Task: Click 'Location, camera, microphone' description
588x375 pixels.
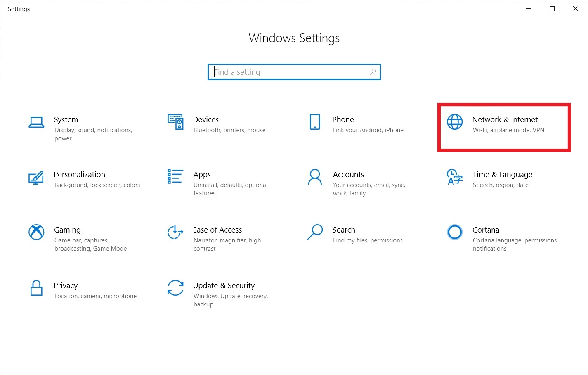Action: pyautogui.click(x=95, y=296)
